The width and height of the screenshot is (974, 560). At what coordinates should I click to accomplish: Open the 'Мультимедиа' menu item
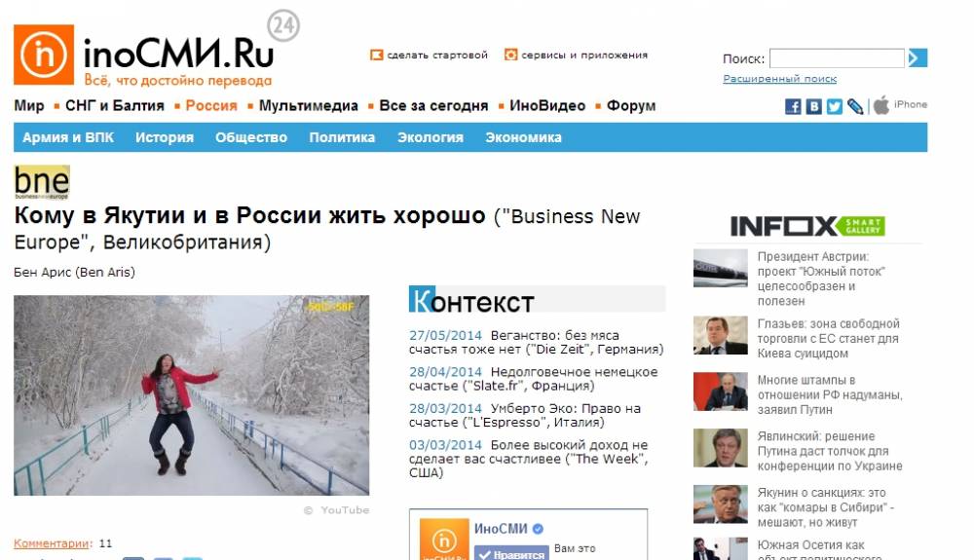click(x=308, y=105)
